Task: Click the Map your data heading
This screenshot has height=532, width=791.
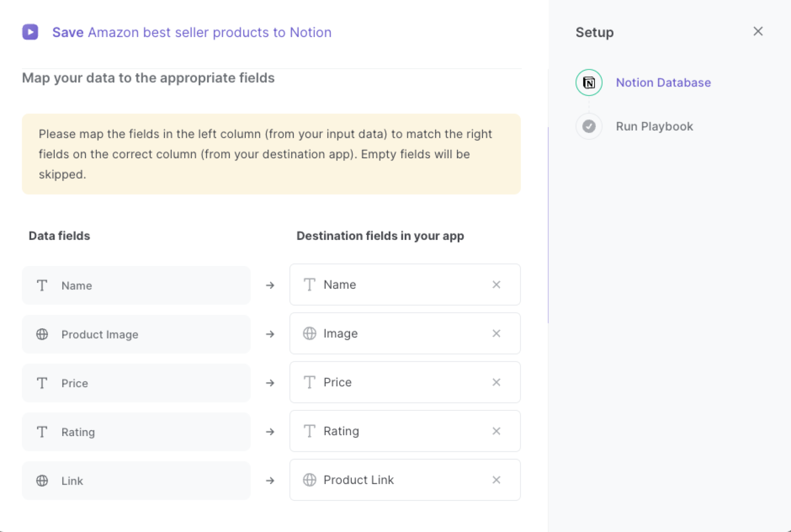Action: (148, 78)
